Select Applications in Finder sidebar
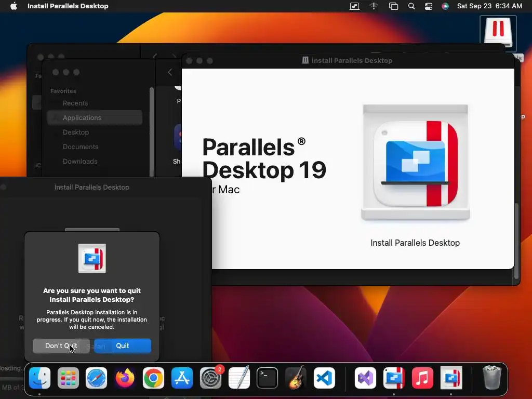The image size is (532, 399). pos(95,118)
